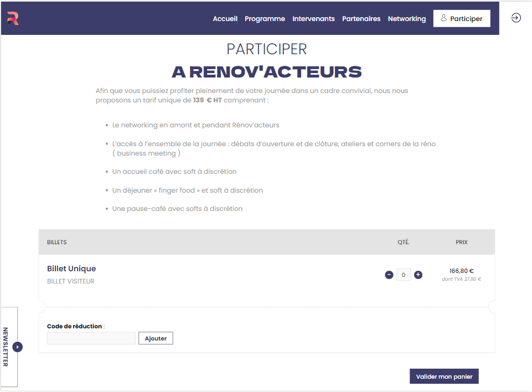Increase Billet Unique quantity with plus
532x392 pixels.
pyautogui.click(x=418, y=275)
